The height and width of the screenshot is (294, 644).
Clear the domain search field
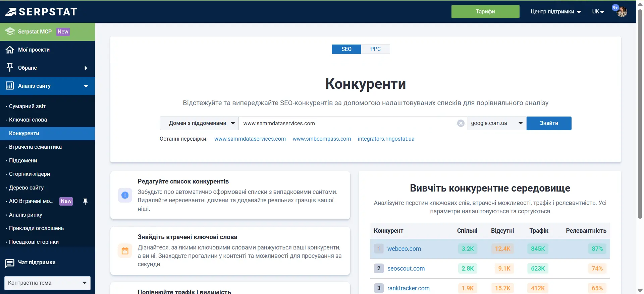pos(461,123)
